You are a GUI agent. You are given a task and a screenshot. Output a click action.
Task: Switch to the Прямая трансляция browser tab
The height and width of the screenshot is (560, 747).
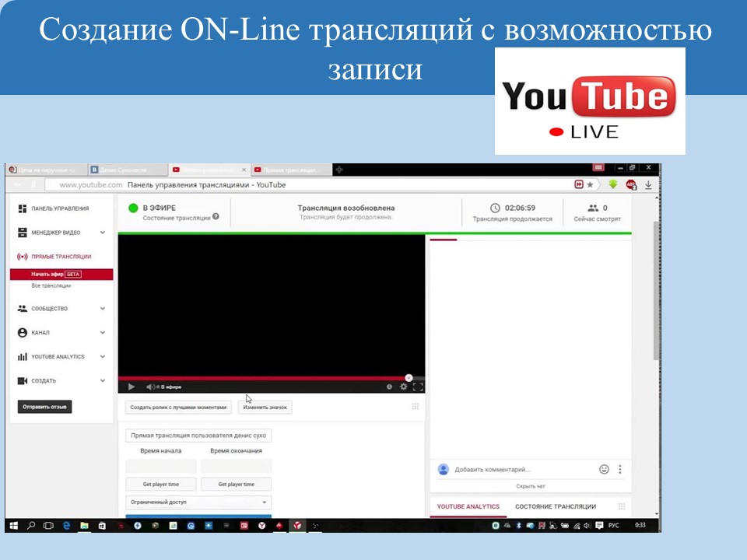(x=290, y=170)
